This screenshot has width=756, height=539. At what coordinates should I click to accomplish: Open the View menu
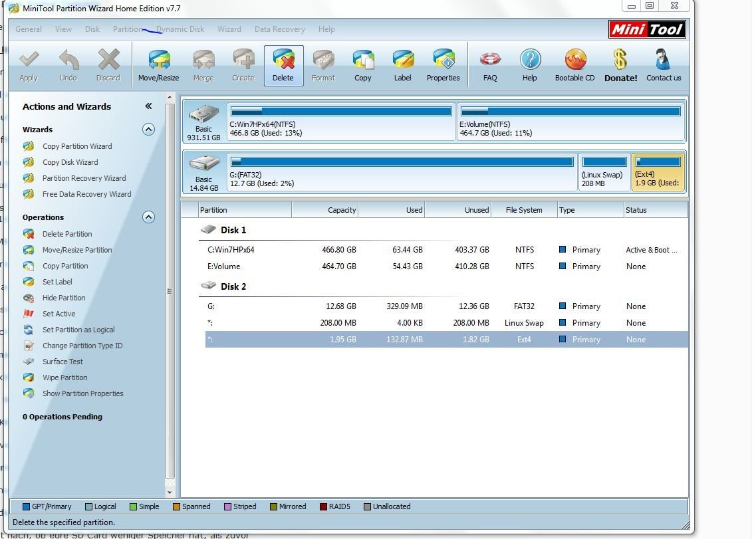(63, 29)
